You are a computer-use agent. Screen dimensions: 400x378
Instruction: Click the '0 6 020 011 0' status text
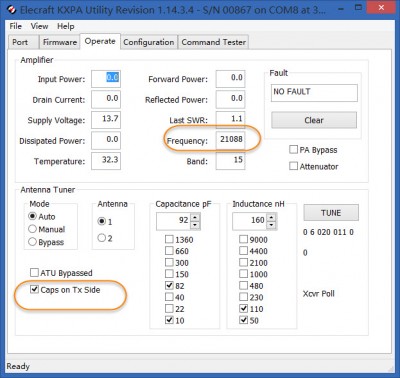(328, 232)
